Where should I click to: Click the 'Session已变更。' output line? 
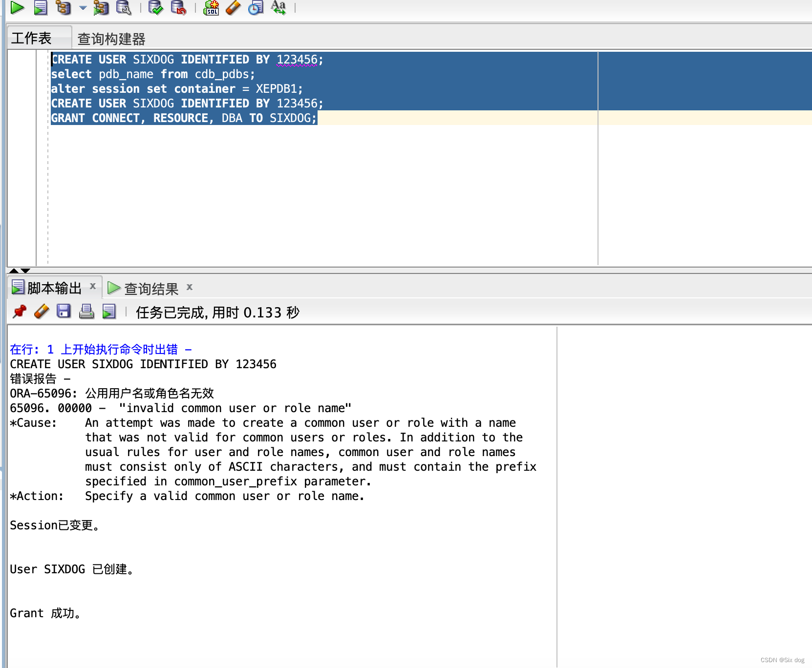pyautogui.click(x=55, y=525)
